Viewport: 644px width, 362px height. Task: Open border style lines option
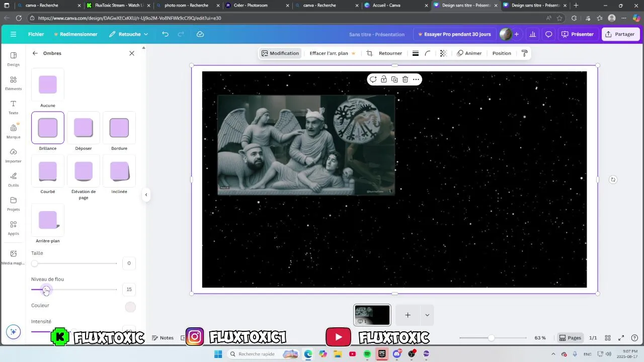[416, 53]
